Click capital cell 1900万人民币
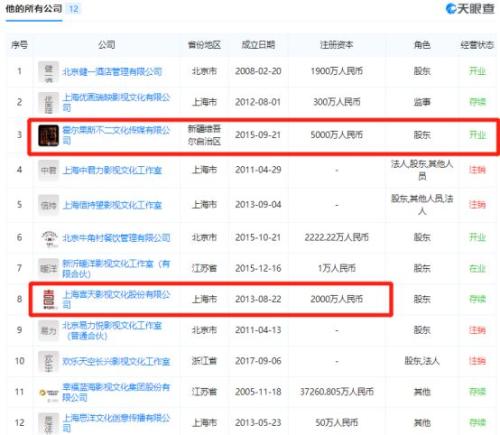 [337, 71]
